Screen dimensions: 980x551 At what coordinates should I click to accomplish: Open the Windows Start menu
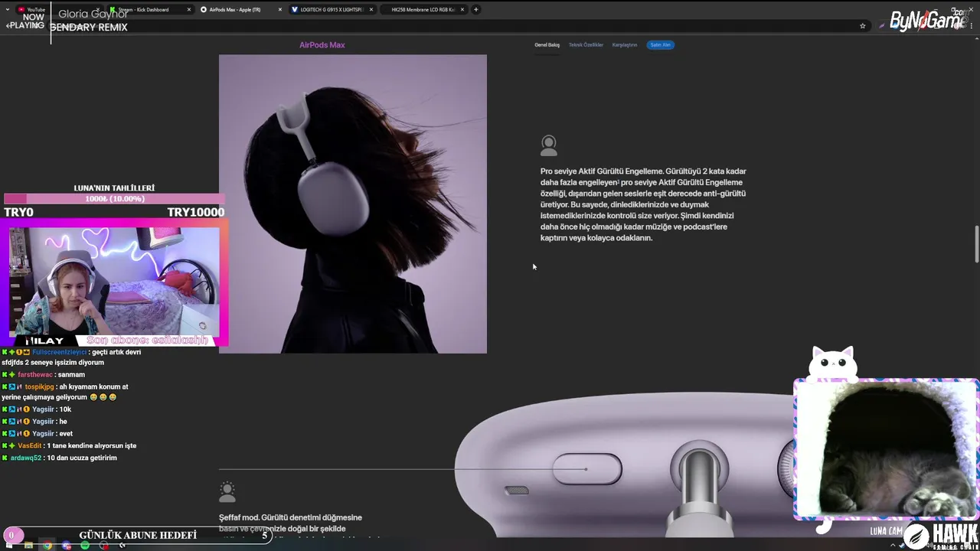[9, 545]
